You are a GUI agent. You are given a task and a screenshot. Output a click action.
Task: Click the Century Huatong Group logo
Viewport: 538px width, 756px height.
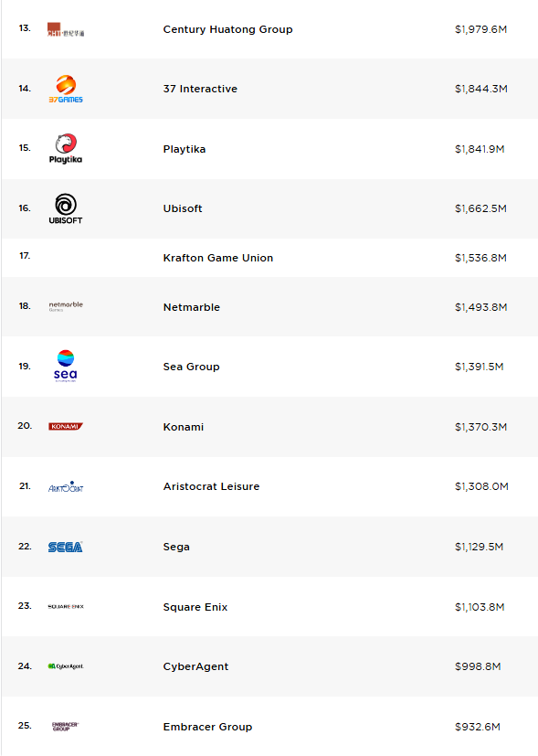(x=66, y=29)
